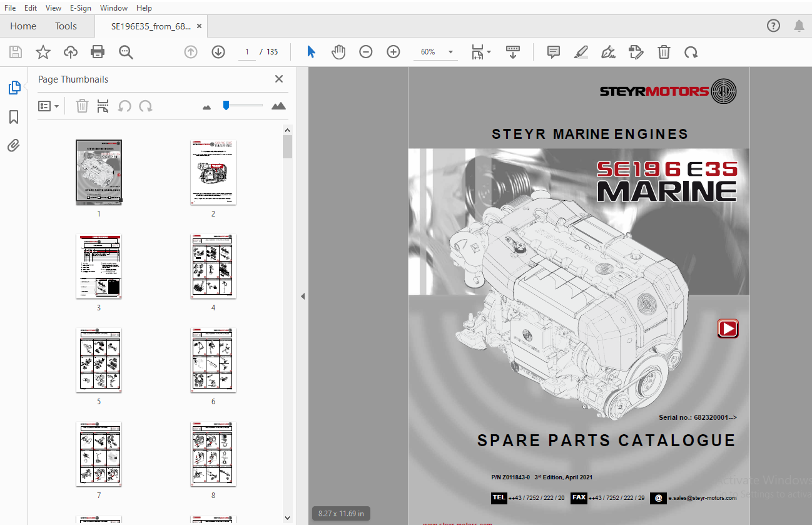The width and height of the screenshot is (812, 525).
Task: Open the E-Sign menu
Action: pos(80,8)
